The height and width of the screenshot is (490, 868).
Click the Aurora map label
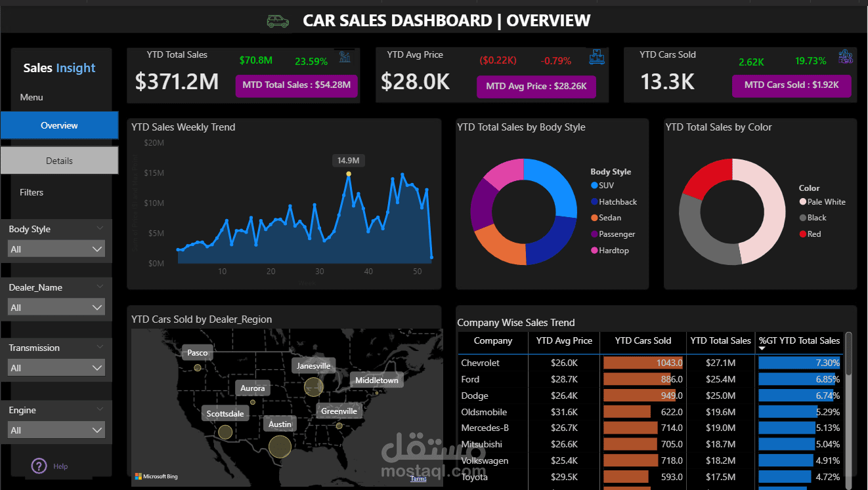[253, 388]
